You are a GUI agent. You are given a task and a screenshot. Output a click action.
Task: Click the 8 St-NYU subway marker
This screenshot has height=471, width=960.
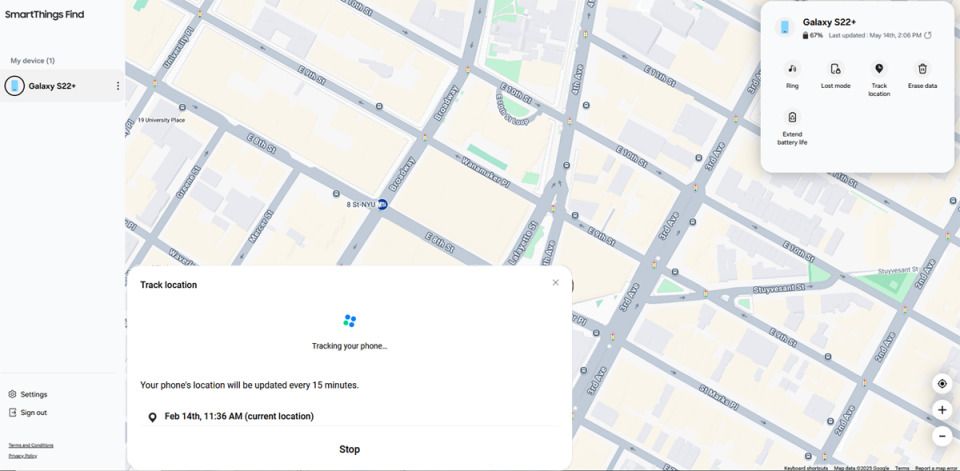(x=383, y=205)
